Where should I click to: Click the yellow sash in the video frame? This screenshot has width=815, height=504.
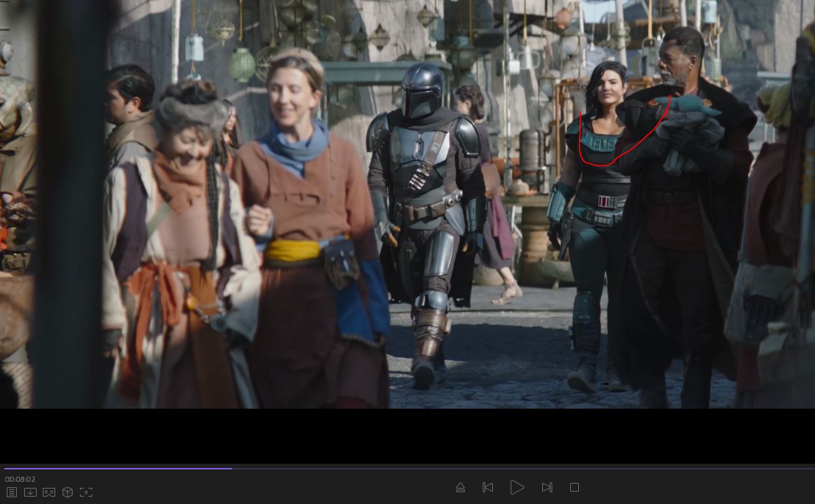(x=293, y=251)
